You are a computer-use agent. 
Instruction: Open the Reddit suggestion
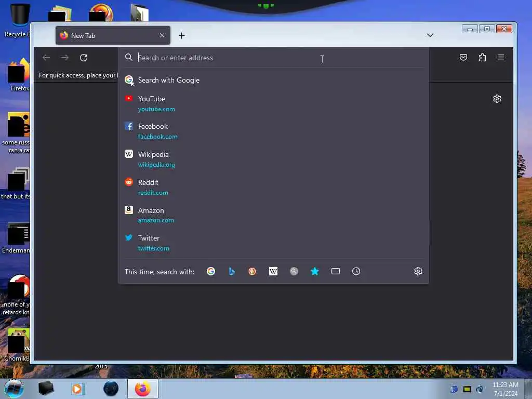coord(273,187)
